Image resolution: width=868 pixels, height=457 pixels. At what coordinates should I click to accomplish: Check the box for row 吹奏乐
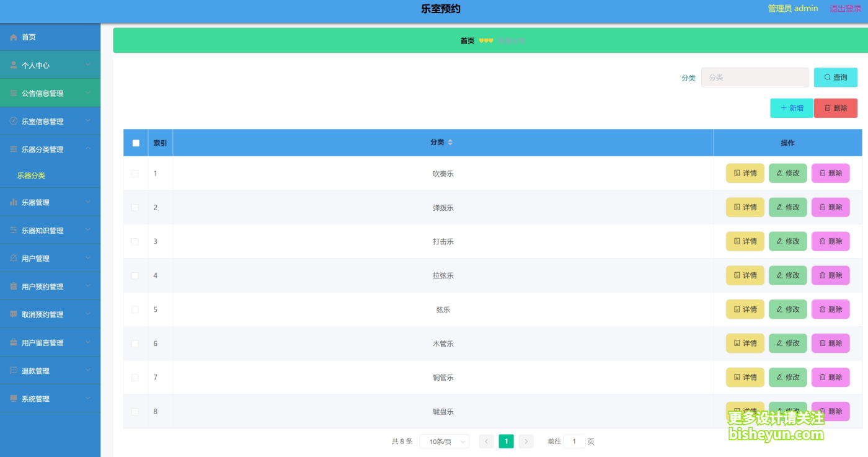135,174
